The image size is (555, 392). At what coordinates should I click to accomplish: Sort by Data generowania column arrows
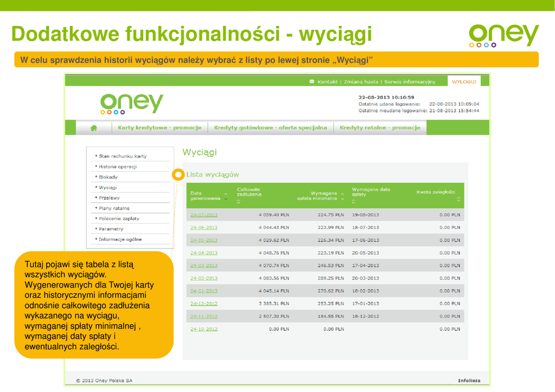click(x=225, y=196)
